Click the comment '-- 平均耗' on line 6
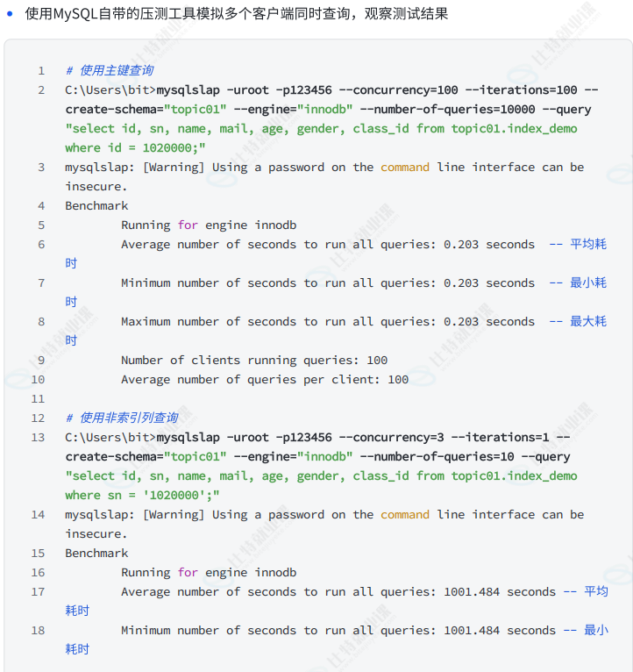The height and width of the screenshot is (672, 633). [578, 244]
